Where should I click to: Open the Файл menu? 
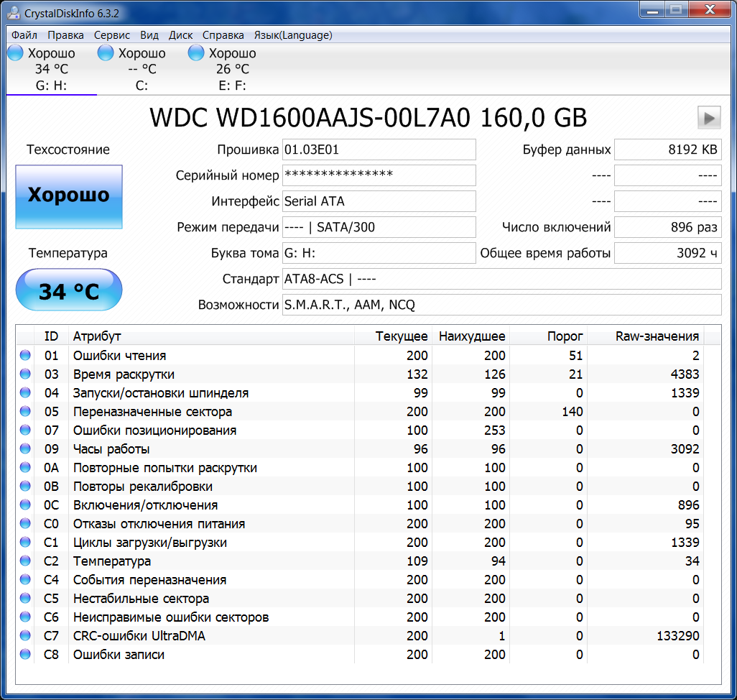tap(24, 35)
